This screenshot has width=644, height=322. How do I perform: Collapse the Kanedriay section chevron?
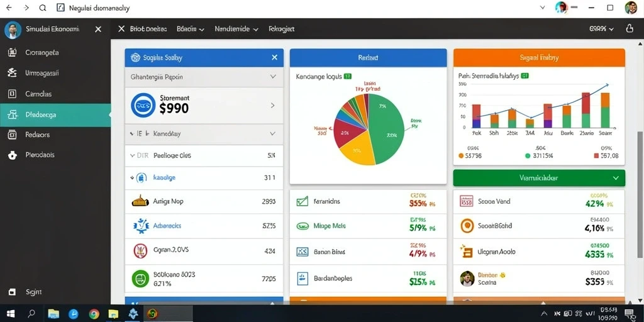pyautogui.click(x=273, y=134)
